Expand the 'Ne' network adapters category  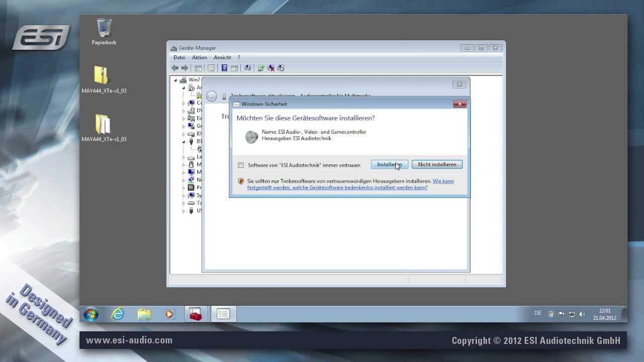[184, 180]
